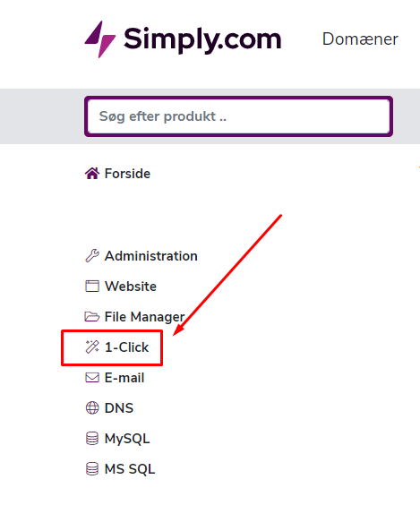This screenshot has height=505, width=420.
Task: Click the Website browser window icon
Action: point(92,286)
